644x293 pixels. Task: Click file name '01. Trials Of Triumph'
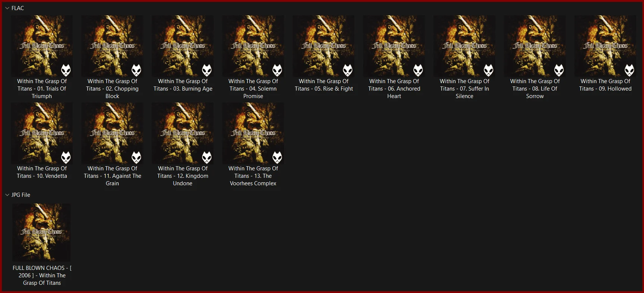pos(42,89)
